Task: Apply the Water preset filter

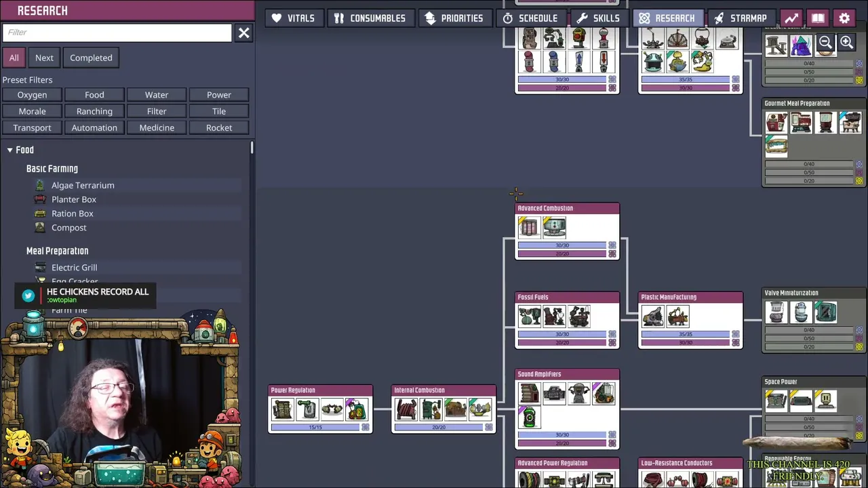Action: click(x=157, y=95)
